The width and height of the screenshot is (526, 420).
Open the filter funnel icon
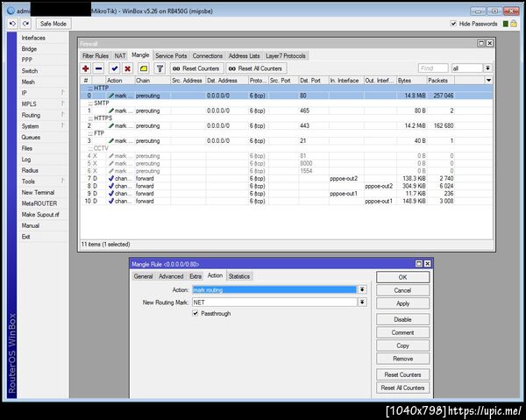tap(160, 68)
